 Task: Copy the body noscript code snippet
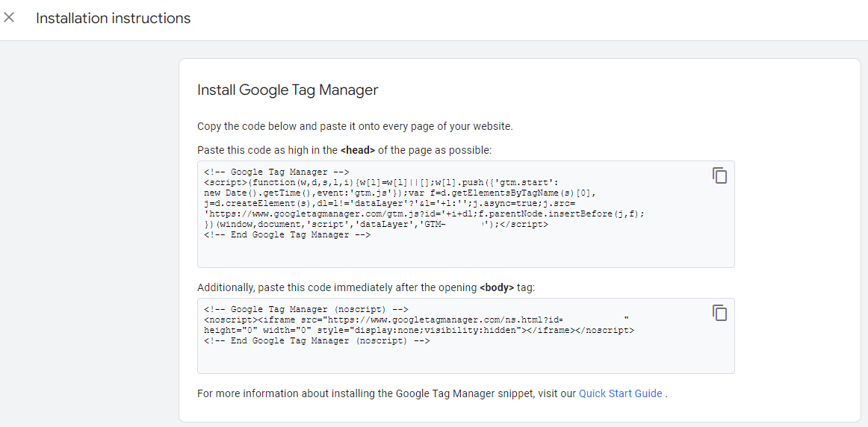point(719,313)
